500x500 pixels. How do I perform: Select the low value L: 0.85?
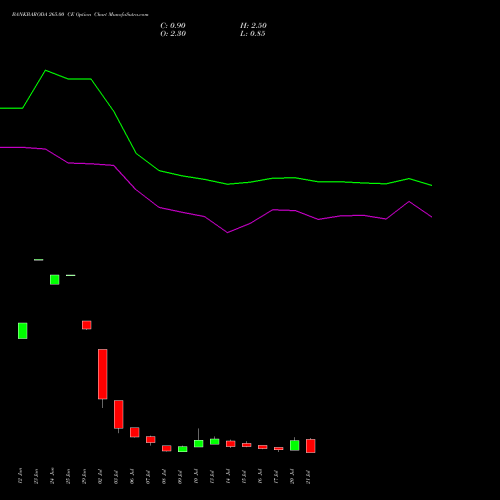tap(253, 34)
